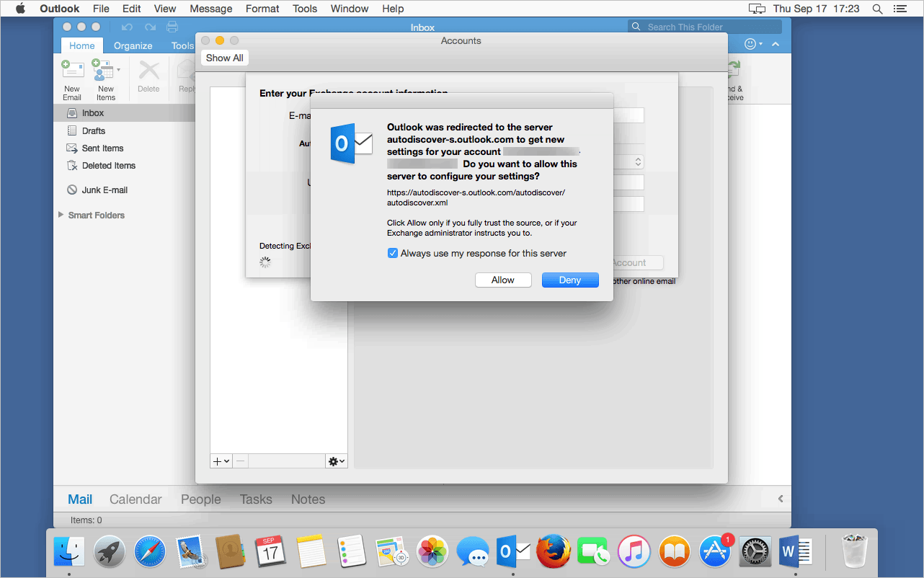Open Reminders from the Dock
This screenshot has width=924, height=578.
pos(352,552)
